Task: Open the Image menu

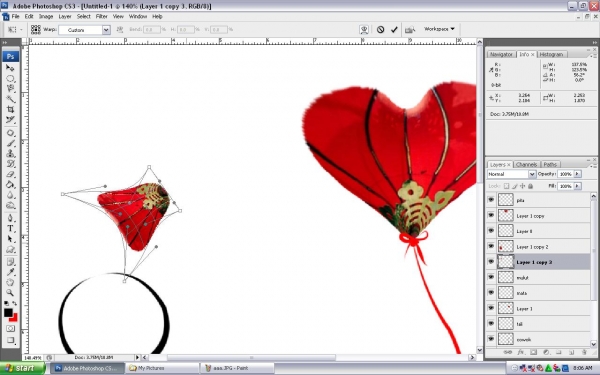Action: [46, 16]
